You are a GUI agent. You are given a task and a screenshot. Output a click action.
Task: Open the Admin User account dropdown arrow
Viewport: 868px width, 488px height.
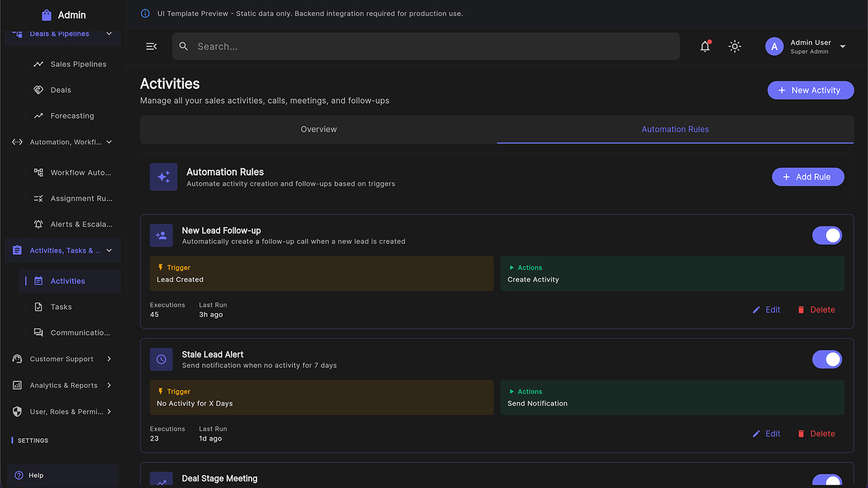843,47
